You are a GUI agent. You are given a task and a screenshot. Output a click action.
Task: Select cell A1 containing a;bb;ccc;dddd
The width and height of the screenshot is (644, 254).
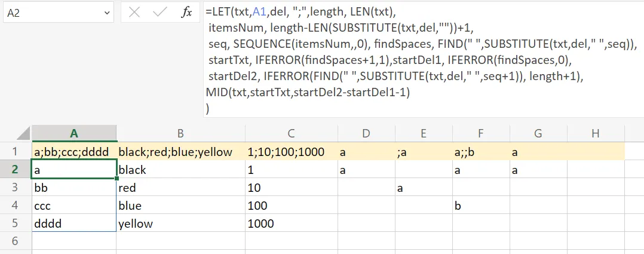point(74,152)
